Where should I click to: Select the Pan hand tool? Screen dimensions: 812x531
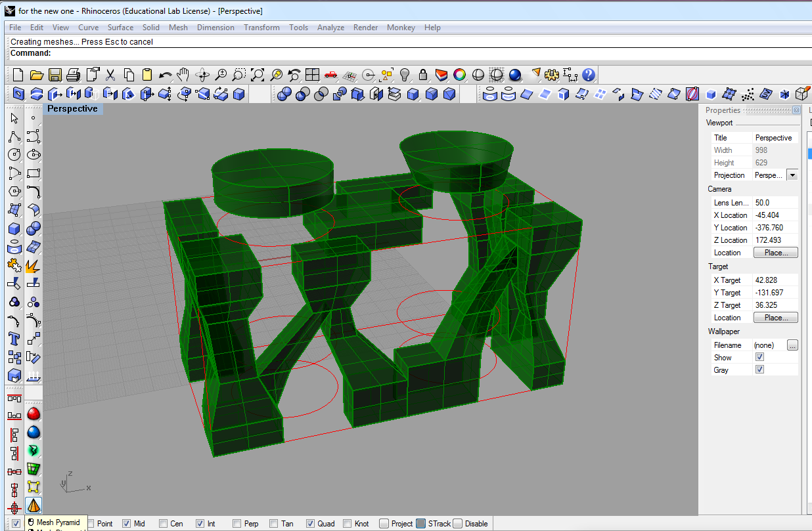tap(184, 75)
